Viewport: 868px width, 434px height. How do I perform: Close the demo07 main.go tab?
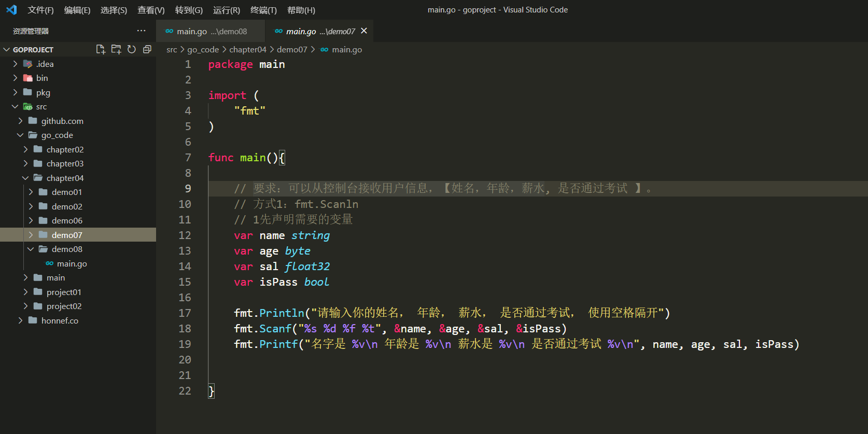tap(364, 31)
